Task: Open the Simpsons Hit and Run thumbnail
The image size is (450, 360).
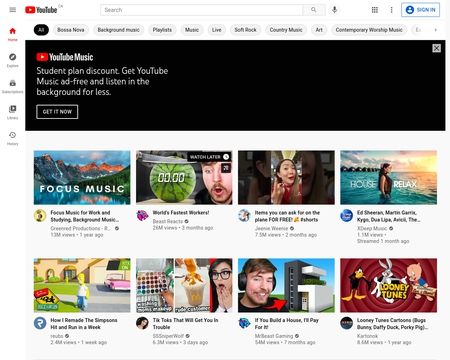Action: tap(82, 285)
